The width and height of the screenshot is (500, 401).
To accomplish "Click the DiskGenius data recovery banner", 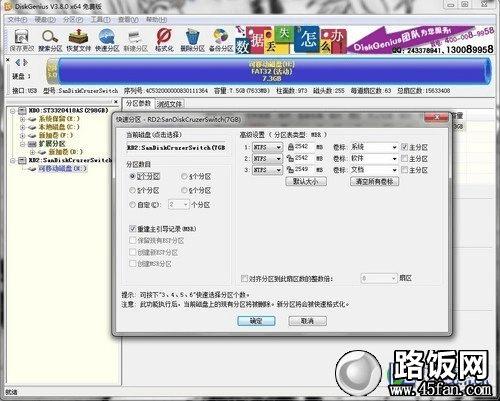I will click(x=365, y=40).
